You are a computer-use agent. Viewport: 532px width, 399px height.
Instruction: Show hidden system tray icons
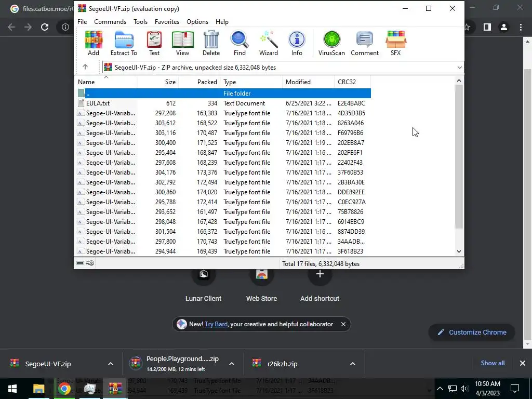pyautogui.click(x=440, y=389)
